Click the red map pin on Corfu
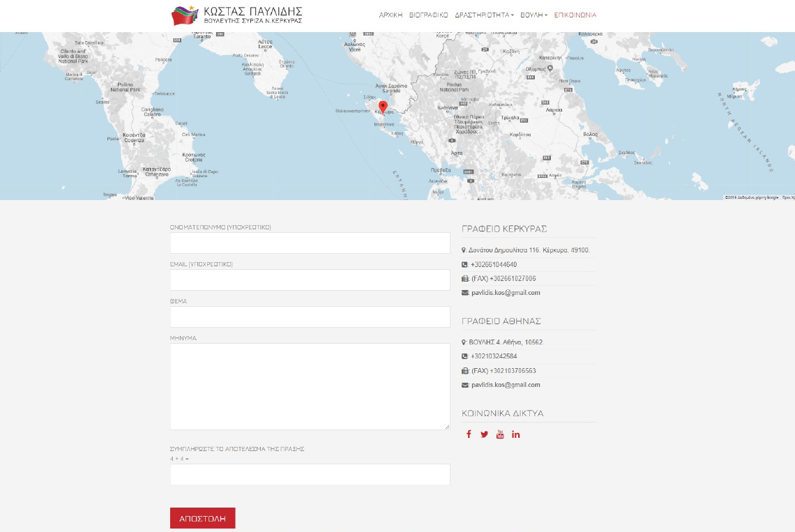This screenshot has width=795, height=532. (383, 109)
